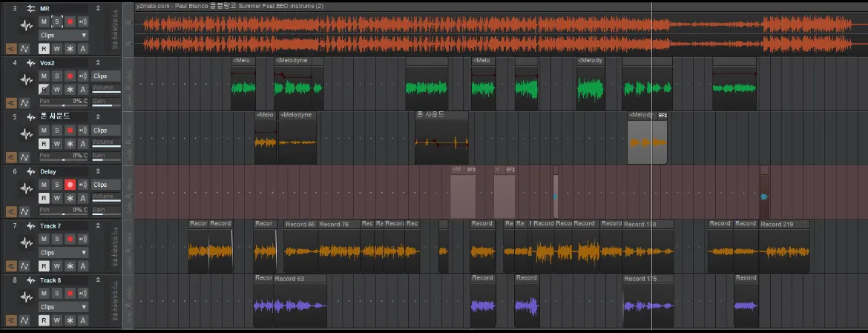Open the Clips dropdown on Track 7
The image size is (868, 333).
pyautogui.click(x=63, y=252)
